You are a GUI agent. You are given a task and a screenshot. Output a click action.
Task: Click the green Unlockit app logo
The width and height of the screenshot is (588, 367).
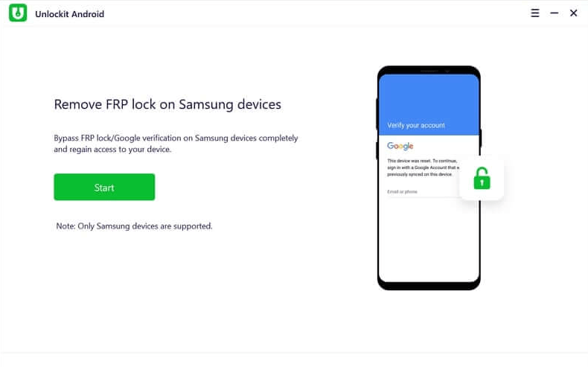point(18,13)
